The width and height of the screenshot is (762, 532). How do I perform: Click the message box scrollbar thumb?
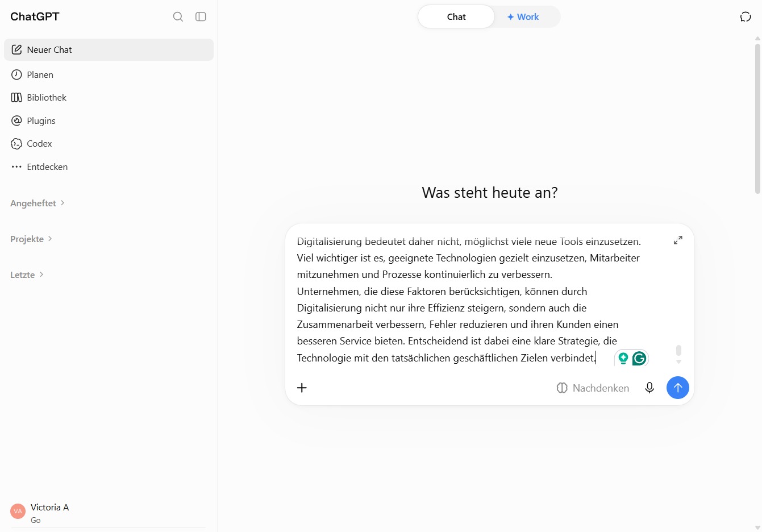tap(678, 350)
